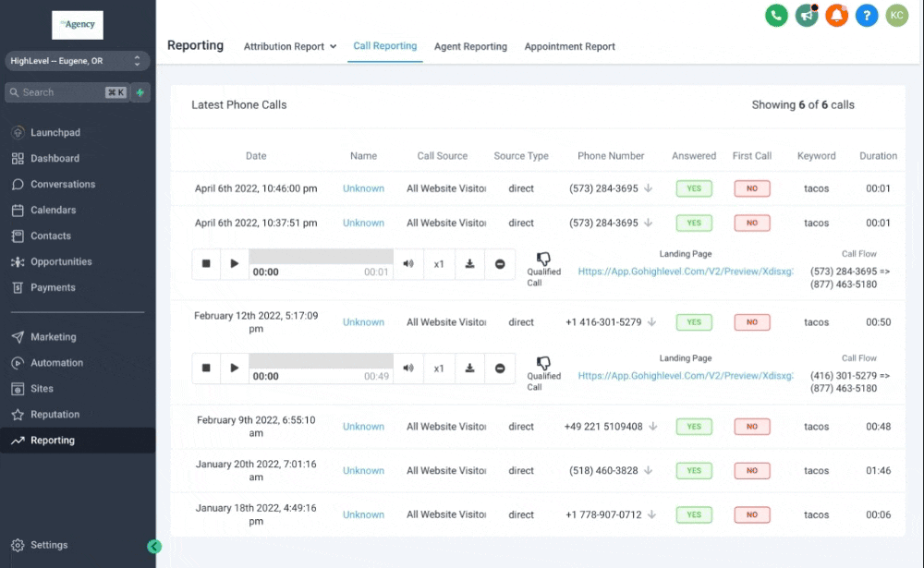Click the YES badge on January 18th call
924x568 pixels.
point(694,515)
